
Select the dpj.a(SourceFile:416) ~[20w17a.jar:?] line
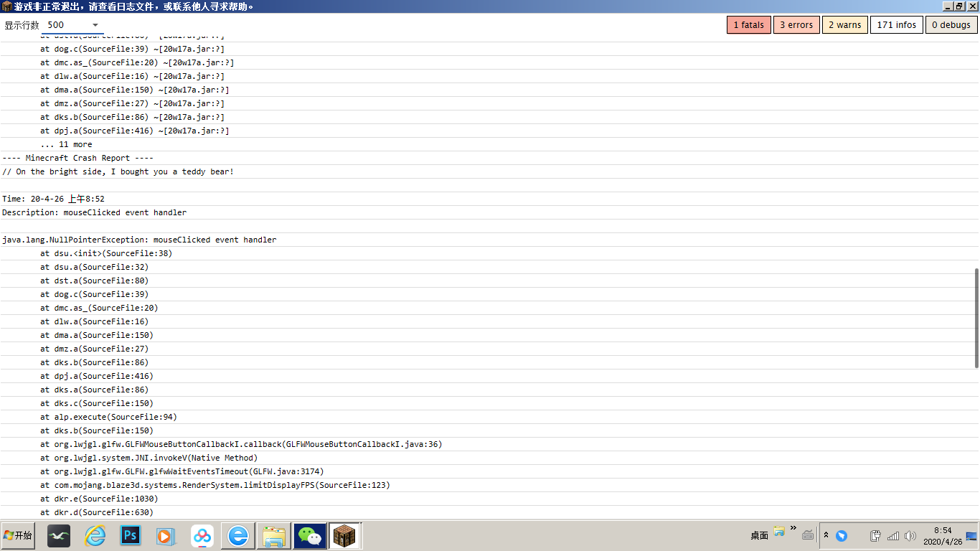coord(135,131)
